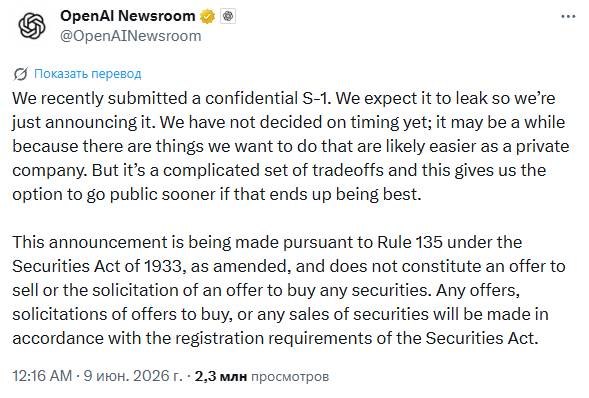
Task: Click the date 9 июн. 2026 г.
Action: (133, 376)
